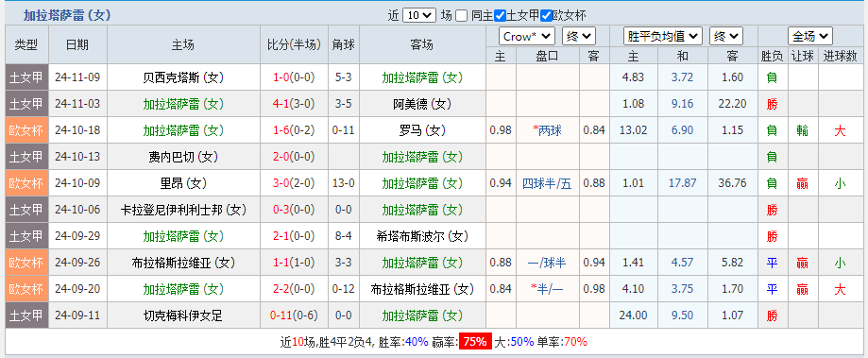
Task: Open home team 里昂 (女) link
Action: [x=183, y=183]
